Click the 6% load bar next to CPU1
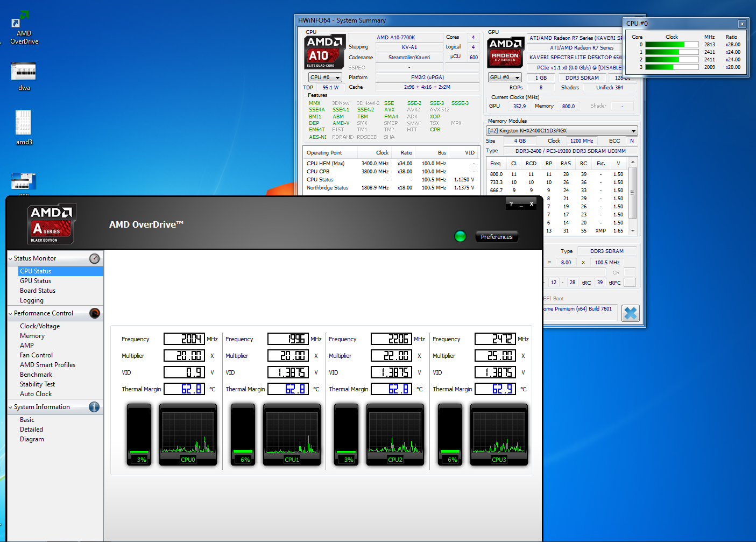The width and height of the screenshot is (756, 542). click(243, 434)
